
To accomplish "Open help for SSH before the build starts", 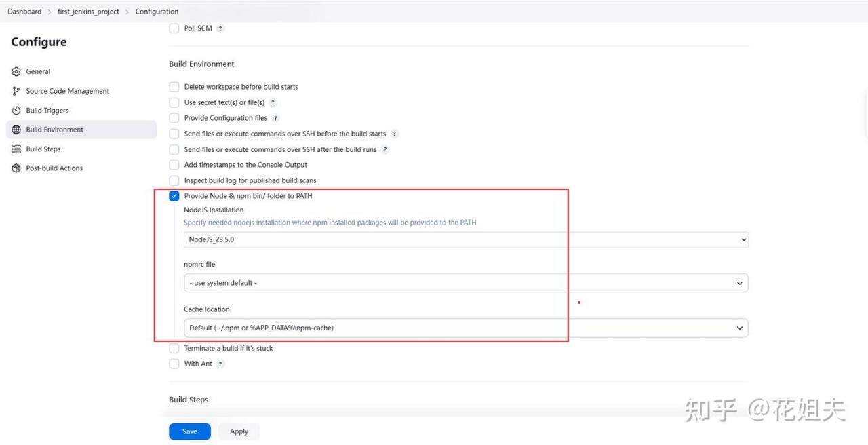I will click(395, 134).
